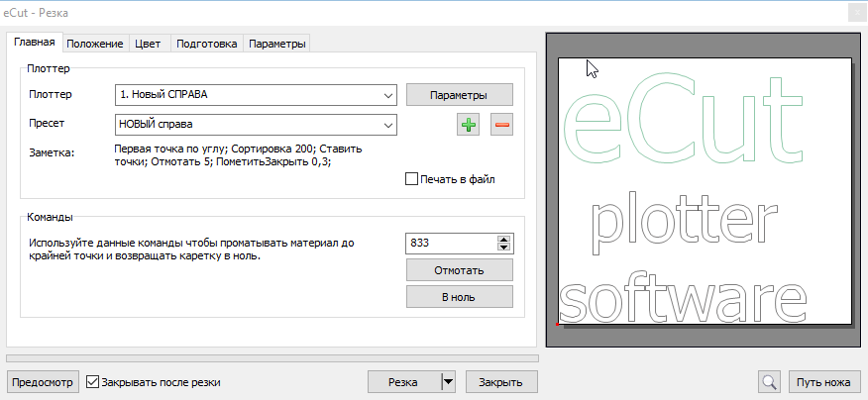Click the В ноль button
Screen dimensions: 868x400
coord(459,297)
